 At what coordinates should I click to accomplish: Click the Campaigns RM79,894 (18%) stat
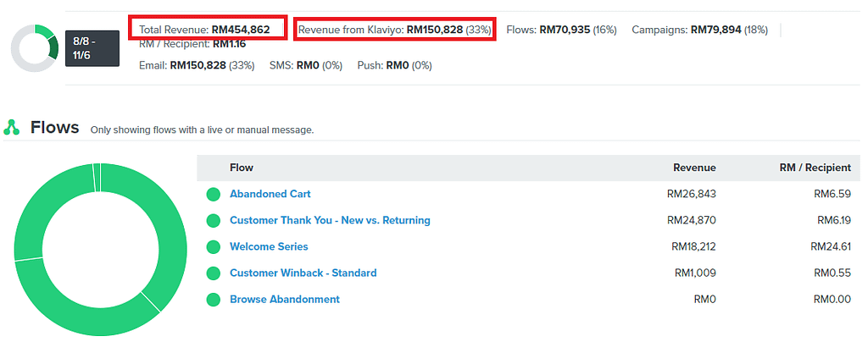699,30
